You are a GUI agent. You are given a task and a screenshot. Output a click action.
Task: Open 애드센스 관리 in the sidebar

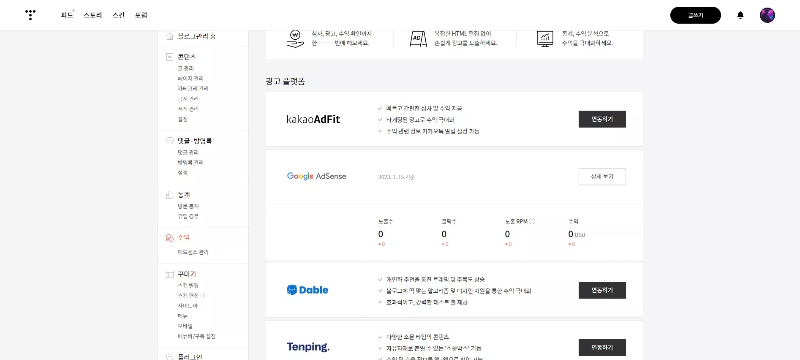193,252
